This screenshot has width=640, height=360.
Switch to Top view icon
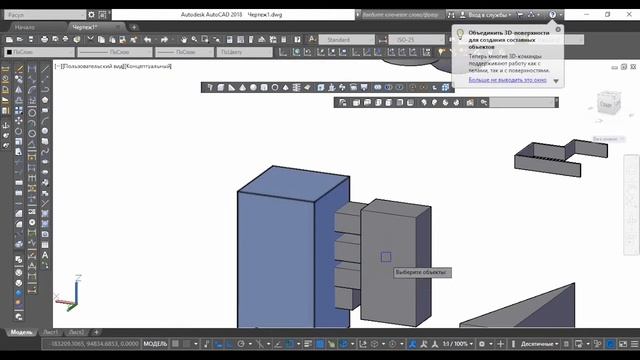click(x=356, y=102)
